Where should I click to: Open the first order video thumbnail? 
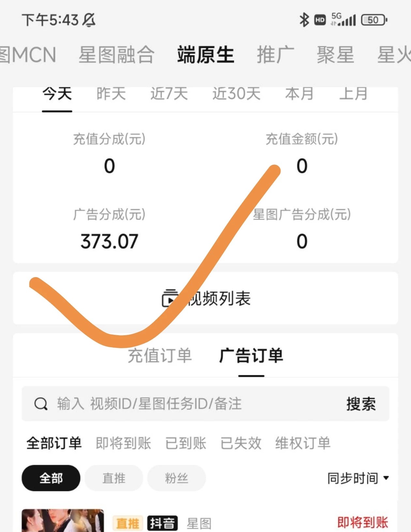(63, 521)
